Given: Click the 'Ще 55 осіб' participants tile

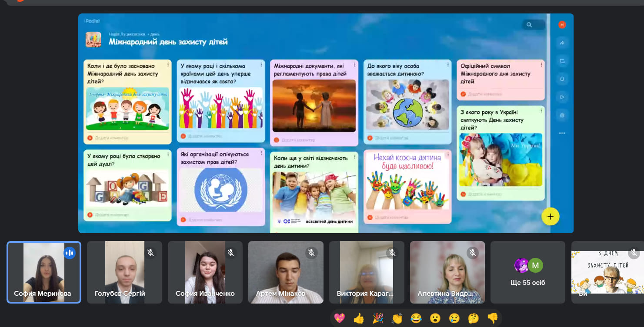Looking at the screenshot, I should coord(528,272).
